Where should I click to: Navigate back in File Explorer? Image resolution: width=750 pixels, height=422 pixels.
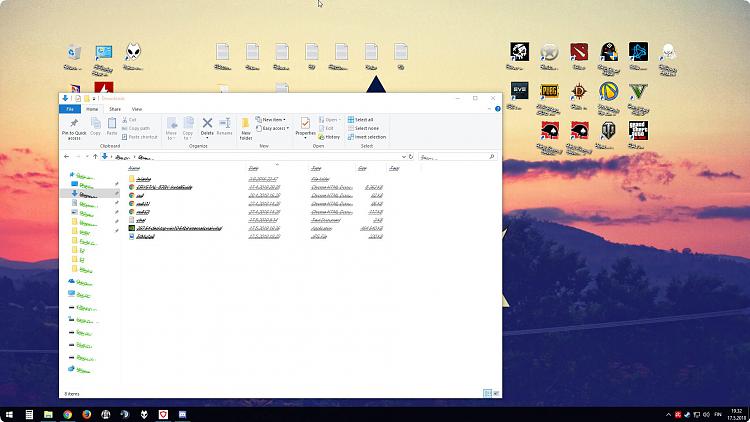coord(66,156)
